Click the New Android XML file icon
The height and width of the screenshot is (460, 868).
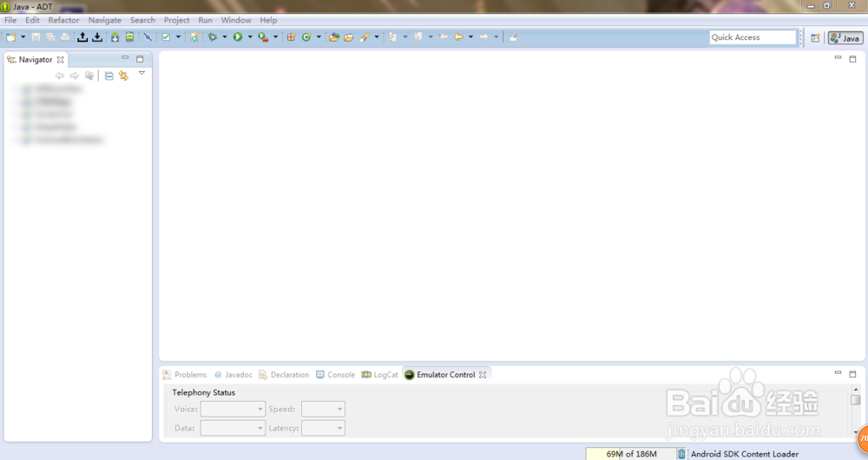tap(194, 37)
